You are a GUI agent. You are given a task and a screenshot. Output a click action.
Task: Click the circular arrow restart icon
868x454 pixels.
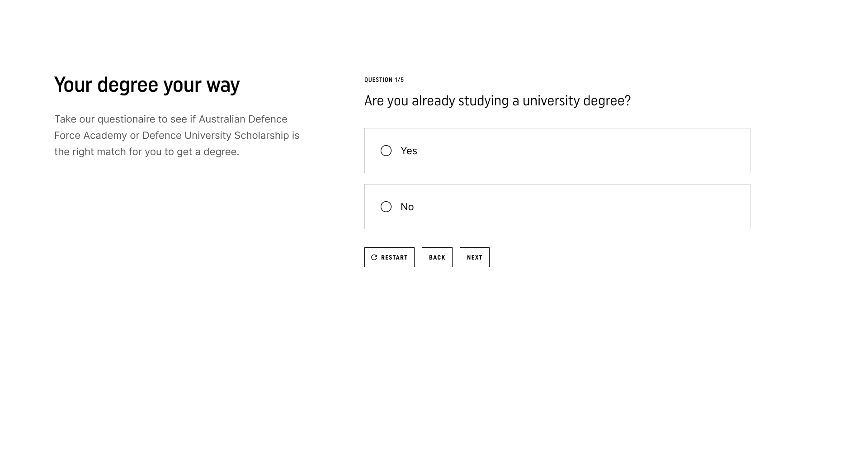(x=374, y=257)
